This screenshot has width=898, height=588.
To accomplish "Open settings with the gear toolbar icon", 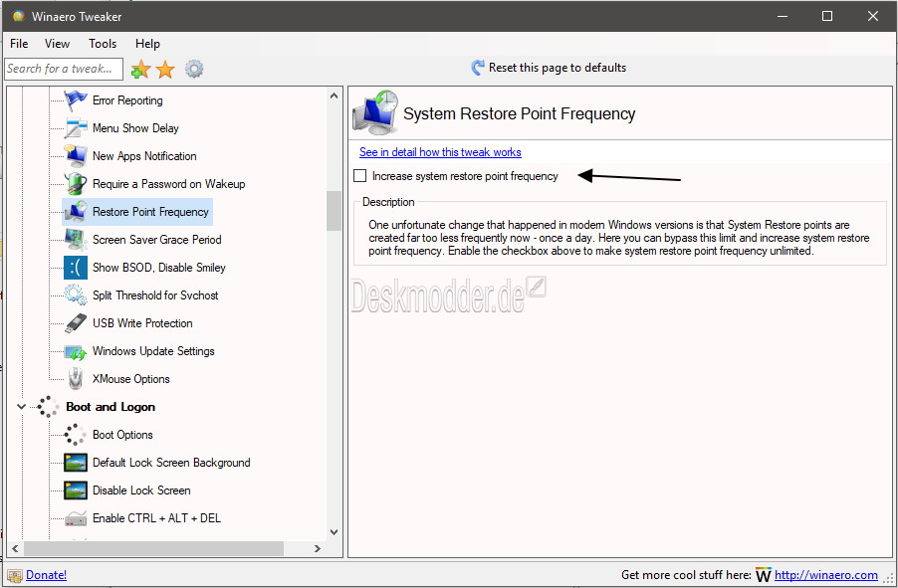I will [x=194, y=70].
